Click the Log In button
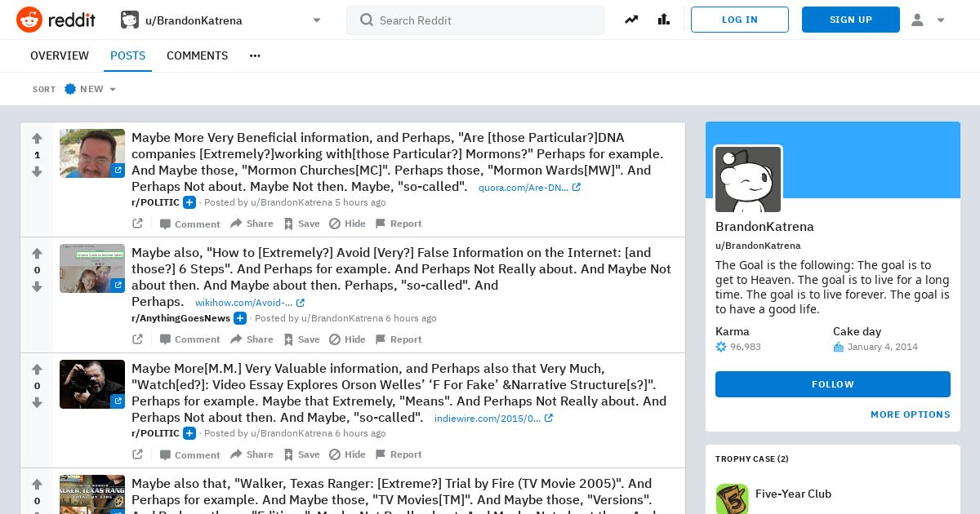980x514 pixels. [740, 20]
